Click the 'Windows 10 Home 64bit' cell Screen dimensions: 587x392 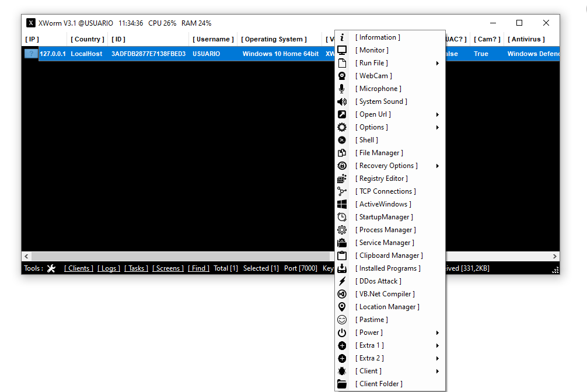281,54
